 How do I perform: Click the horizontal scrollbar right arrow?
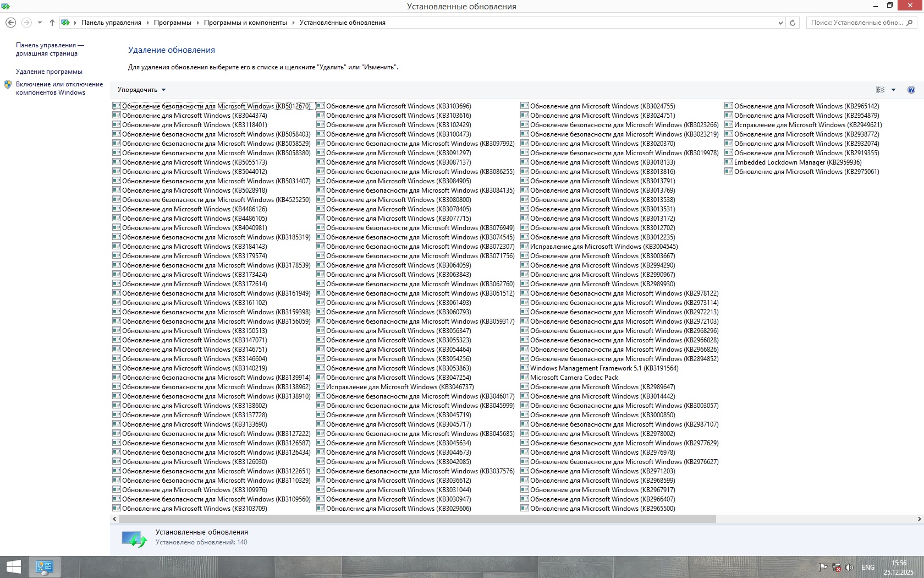pyautogui.click(x=919, y=519)
